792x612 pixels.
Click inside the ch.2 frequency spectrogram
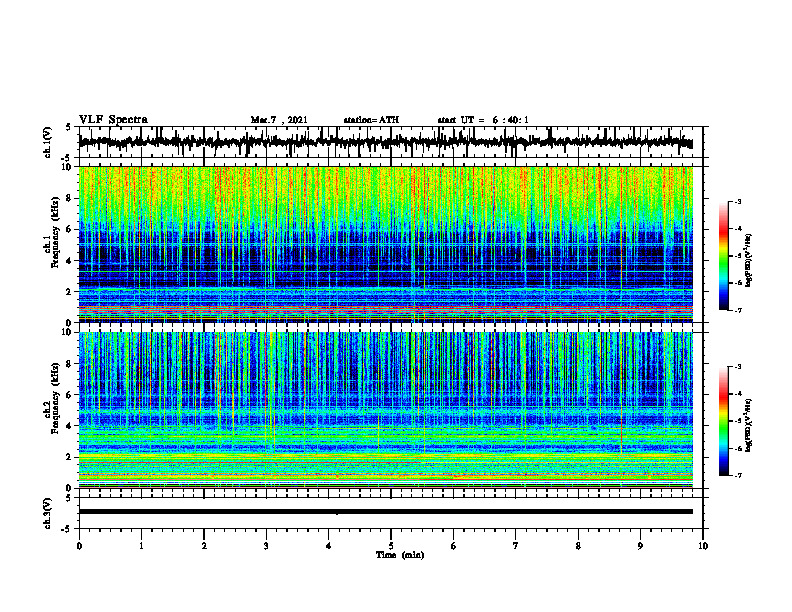point(385,410)
